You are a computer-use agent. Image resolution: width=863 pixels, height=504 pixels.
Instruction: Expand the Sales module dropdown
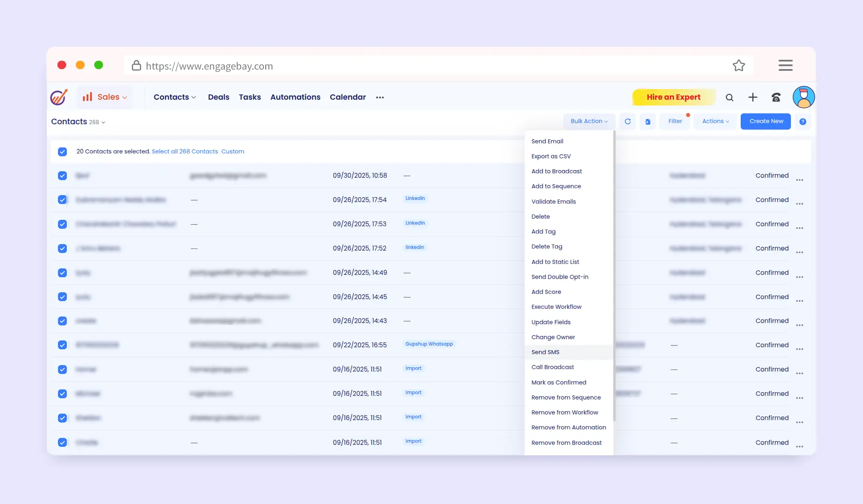[x=105, y=97]
